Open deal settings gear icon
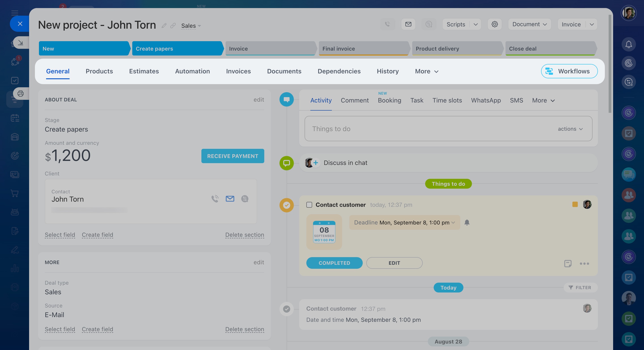Viewport: 644px width, 350px height. click(495, 24)
